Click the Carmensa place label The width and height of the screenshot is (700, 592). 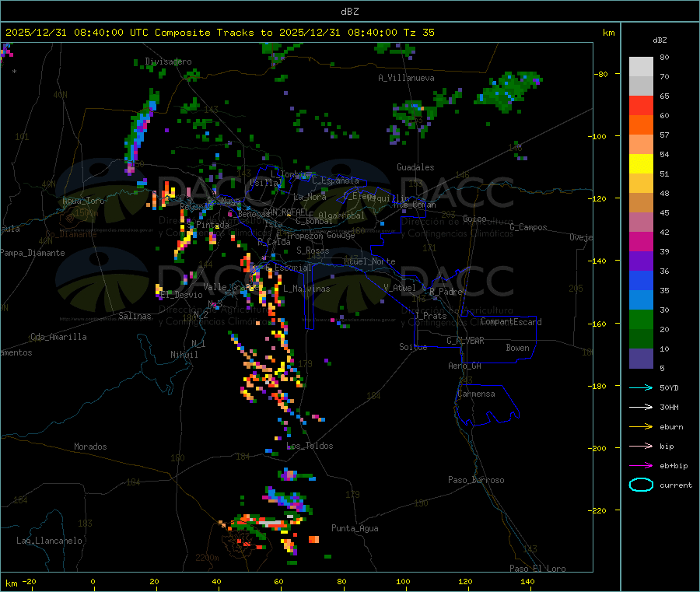click(x=476, y=394)
